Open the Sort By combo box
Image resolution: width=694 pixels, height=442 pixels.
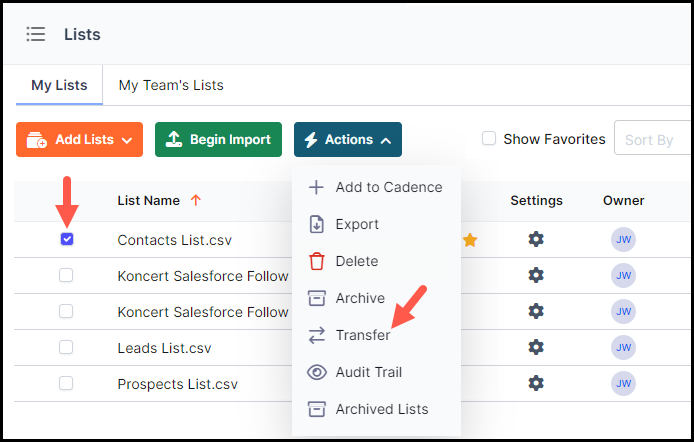coord(653,140)
